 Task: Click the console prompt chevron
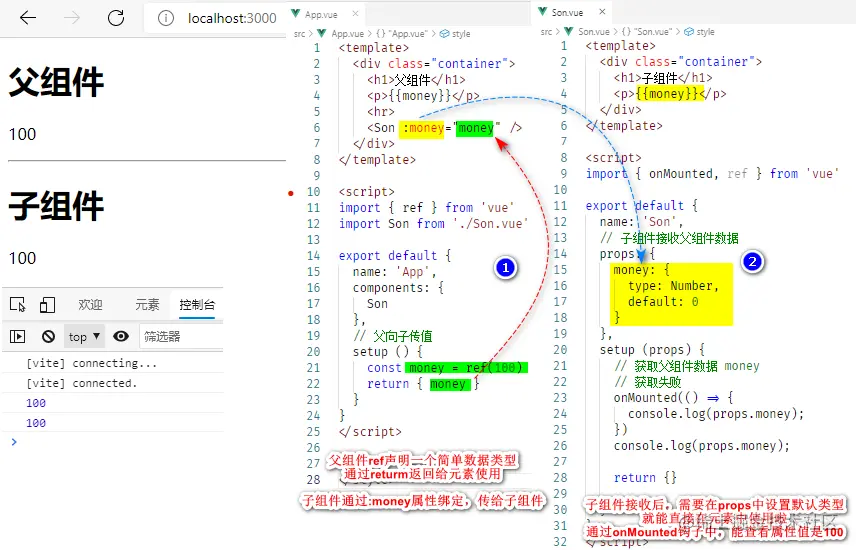[x=14, y=442]
